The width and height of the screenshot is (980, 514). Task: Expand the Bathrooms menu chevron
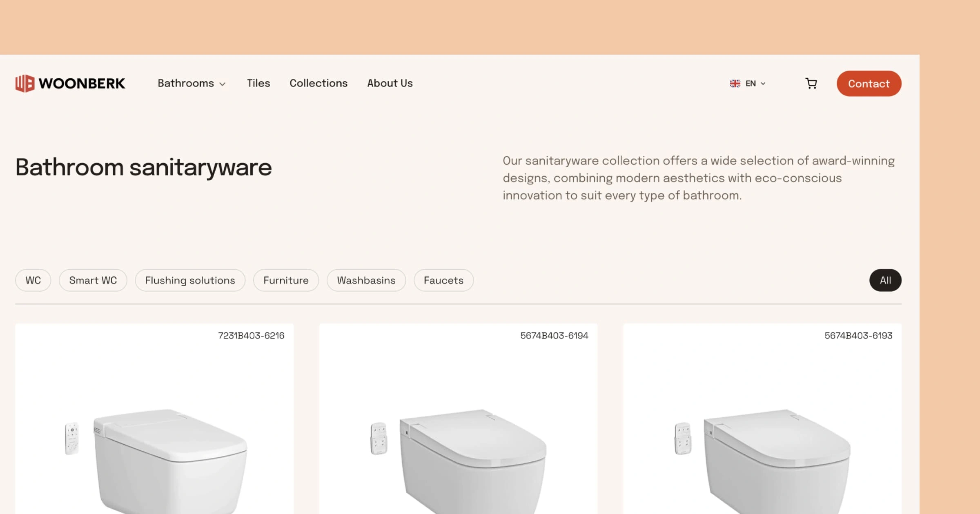(223, 84)
